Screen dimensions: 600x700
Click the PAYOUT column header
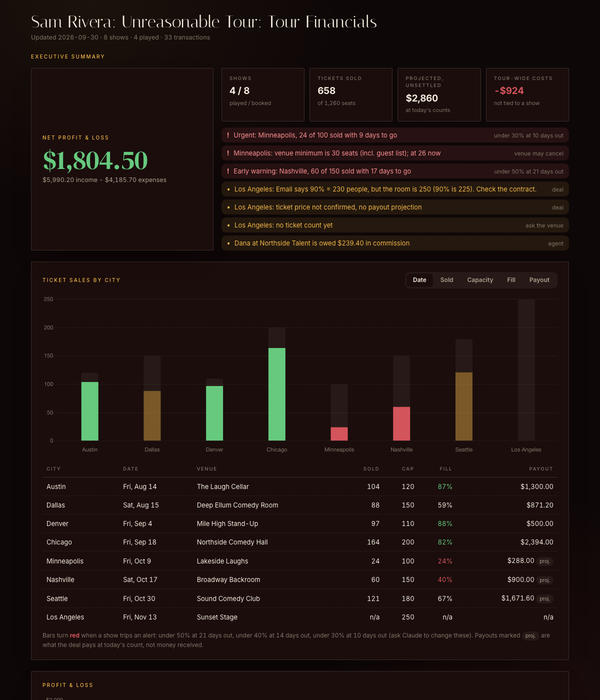point(541,469)
